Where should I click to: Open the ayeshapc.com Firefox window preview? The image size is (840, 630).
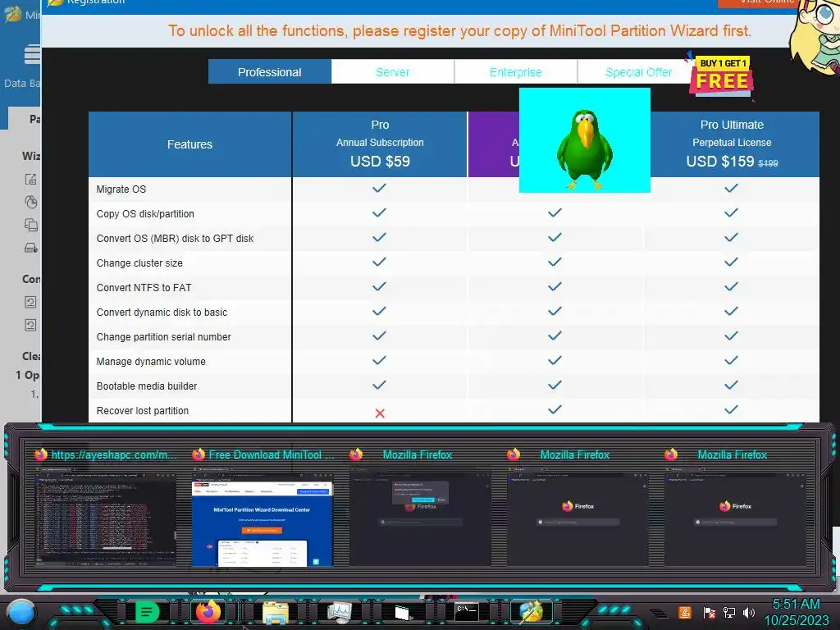click(x=105, y=518)
